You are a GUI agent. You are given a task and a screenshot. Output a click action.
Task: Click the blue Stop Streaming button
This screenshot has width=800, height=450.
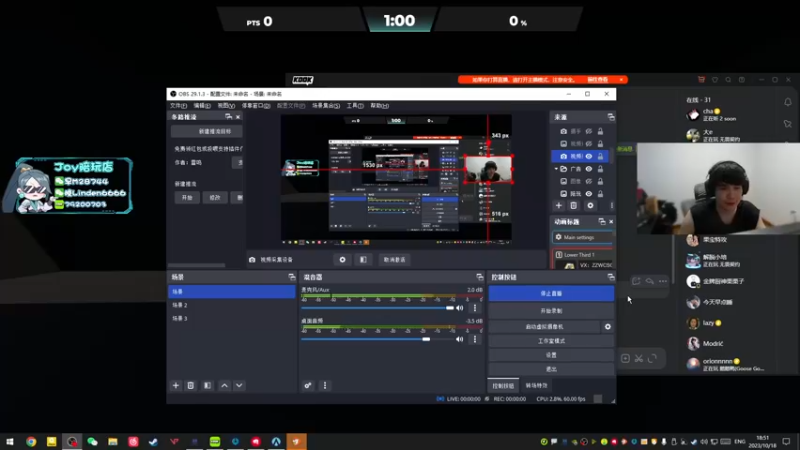coord(551,293)
